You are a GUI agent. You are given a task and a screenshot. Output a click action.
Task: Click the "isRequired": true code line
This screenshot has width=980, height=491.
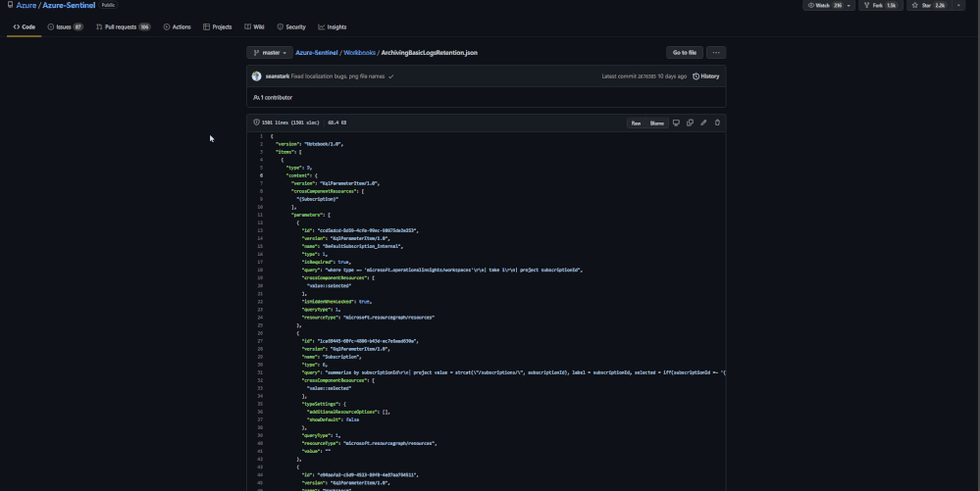(327, 262)
